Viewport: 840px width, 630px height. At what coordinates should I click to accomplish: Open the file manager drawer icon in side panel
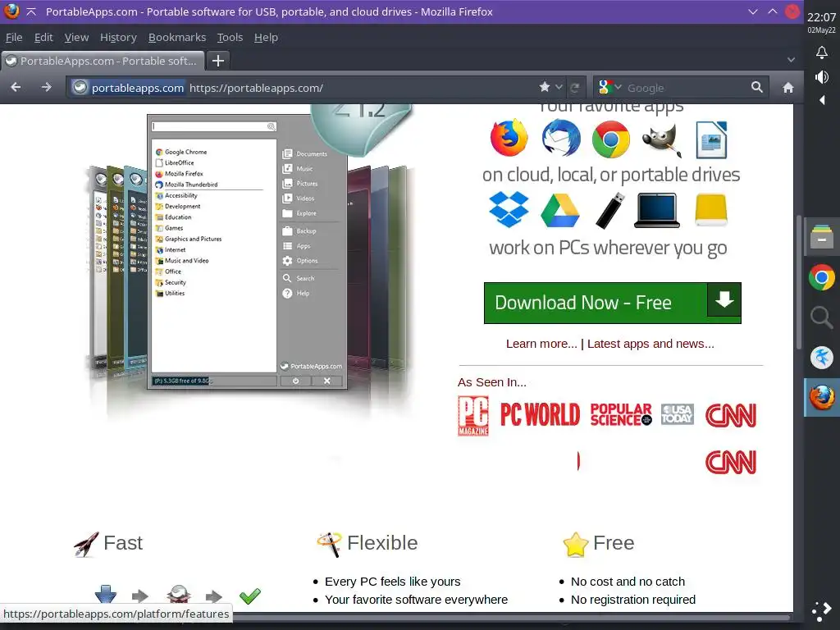(821, 237)
